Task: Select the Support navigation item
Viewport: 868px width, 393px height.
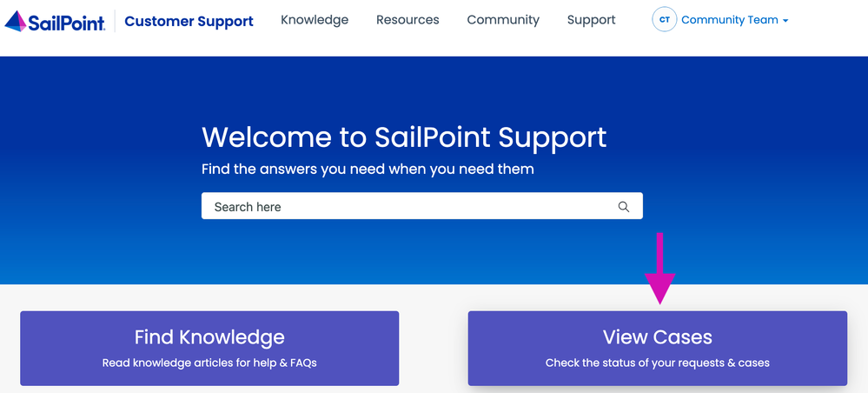Action: [x=591, y=20]
